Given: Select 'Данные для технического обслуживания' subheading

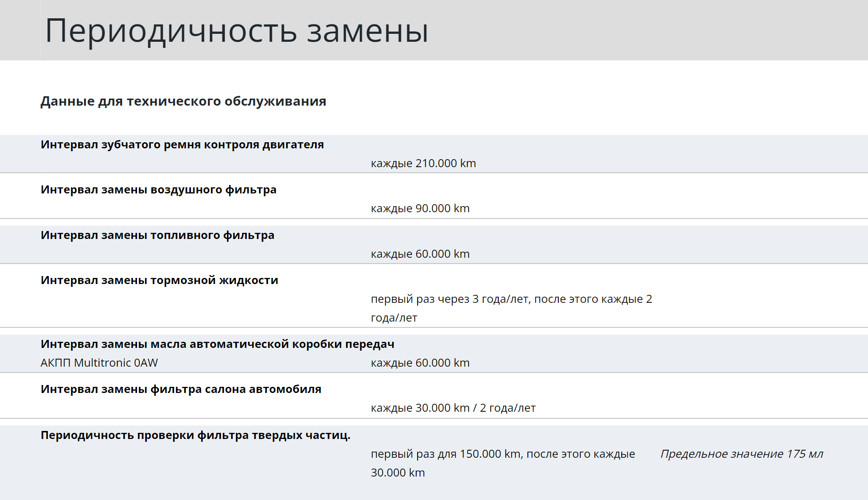Looking at the screenshot, I should point(183,101).
